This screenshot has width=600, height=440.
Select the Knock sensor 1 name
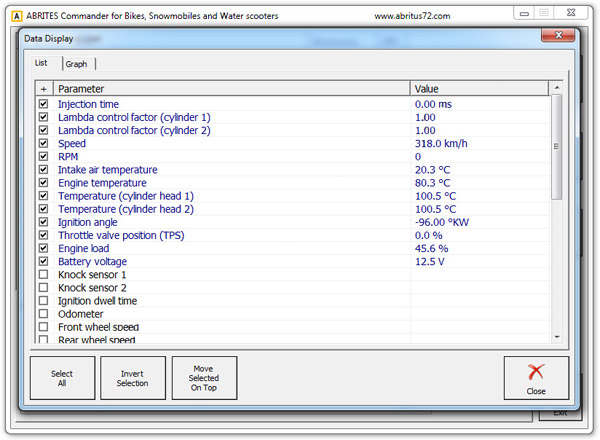[92, 275]
